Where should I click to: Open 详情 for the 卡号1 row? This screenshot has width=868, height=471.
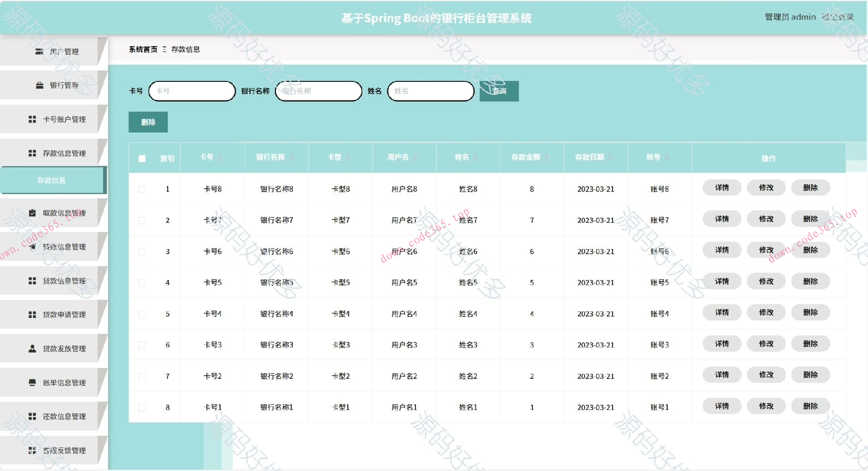pos(721,406)
